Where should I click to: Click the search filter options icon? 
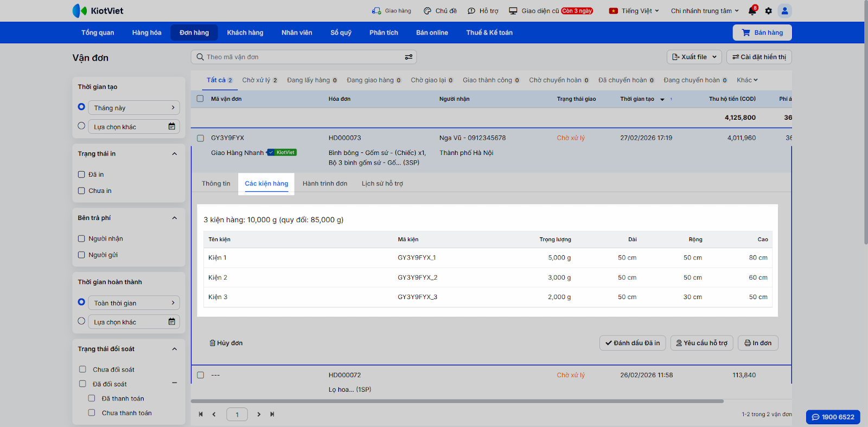[409, 57]
